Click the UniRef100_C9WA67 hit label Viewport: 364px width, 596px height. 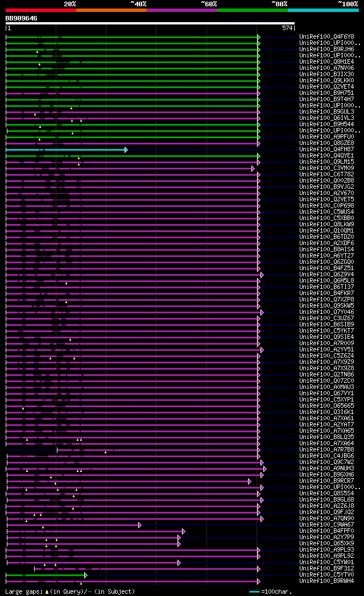tap(326, 525)
